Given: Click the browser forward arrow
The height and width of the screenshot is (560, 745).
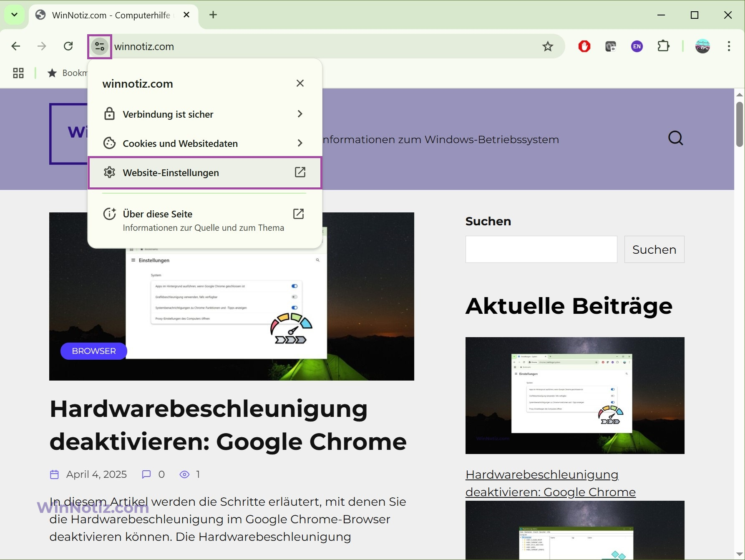Looking at the screenshot, I should click(x=42, y=46).
